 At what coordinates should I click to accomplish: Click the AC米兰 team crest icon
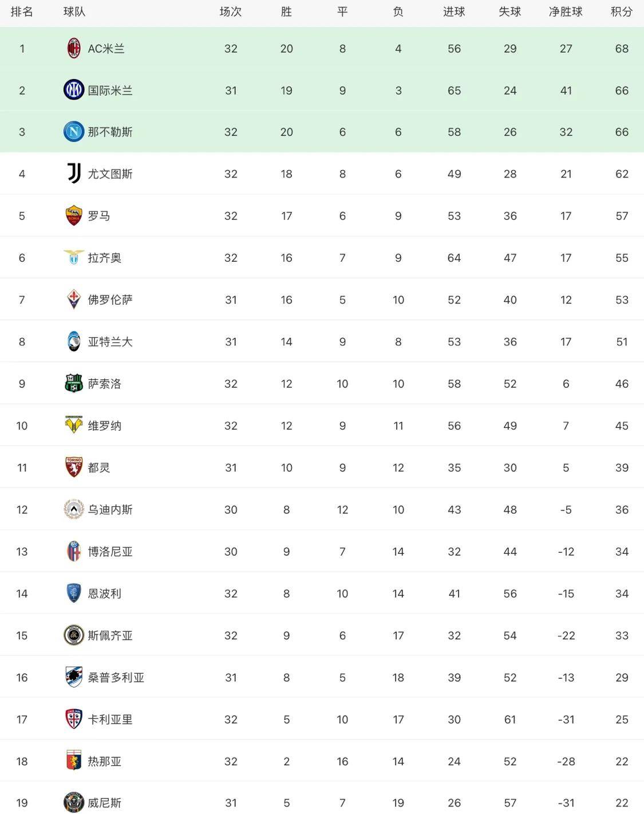(74, 49)
